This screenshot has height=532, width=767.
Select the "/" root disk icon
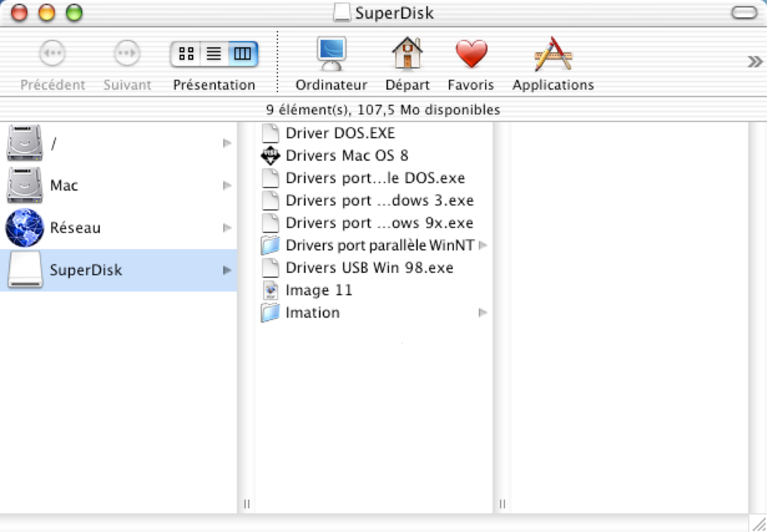click(25, 143)
